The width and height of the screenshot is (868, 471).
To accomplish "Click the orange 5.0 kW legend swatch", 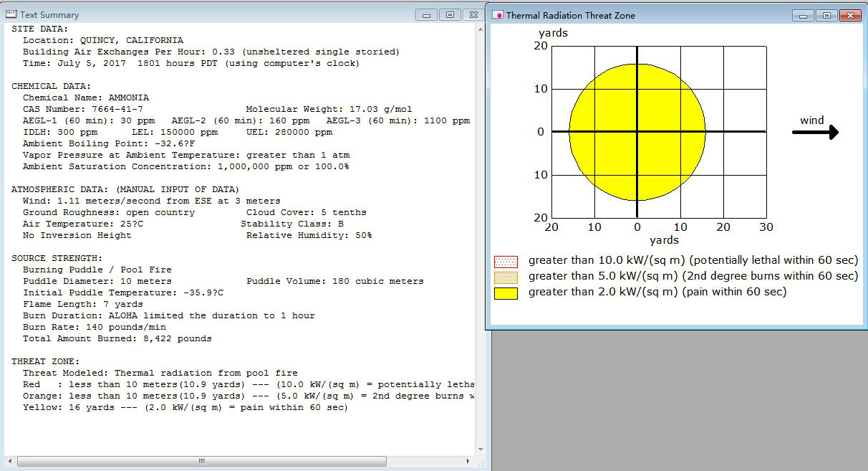I will [x=506, y=277].
